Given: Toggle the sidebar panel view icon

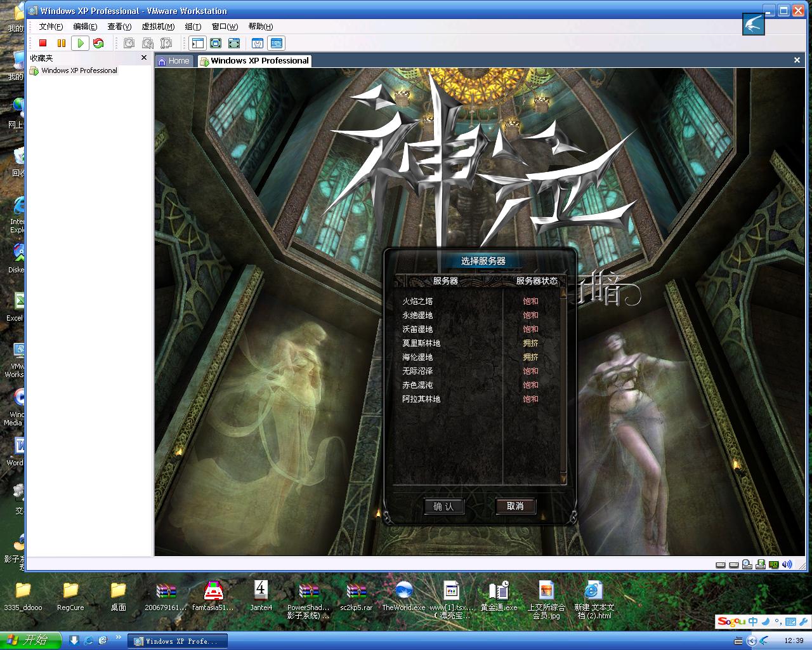Looking at the screenshot, I should (198, 43).
